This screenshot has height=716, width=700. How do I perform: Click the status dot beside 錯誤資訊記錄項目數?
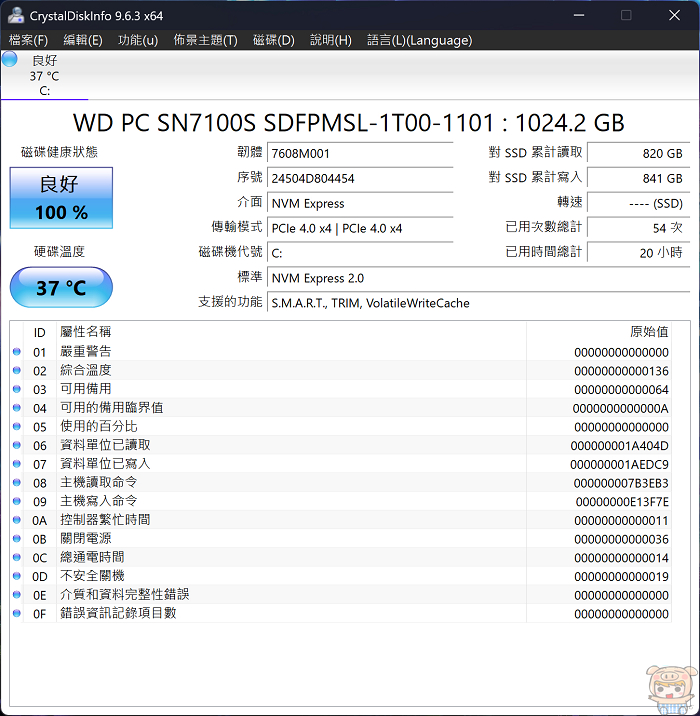point(17,613)
